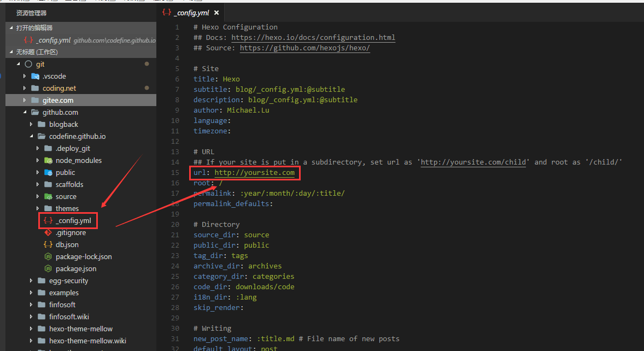
Task: Click the db.json braces file icon
Action: (48, 245)
